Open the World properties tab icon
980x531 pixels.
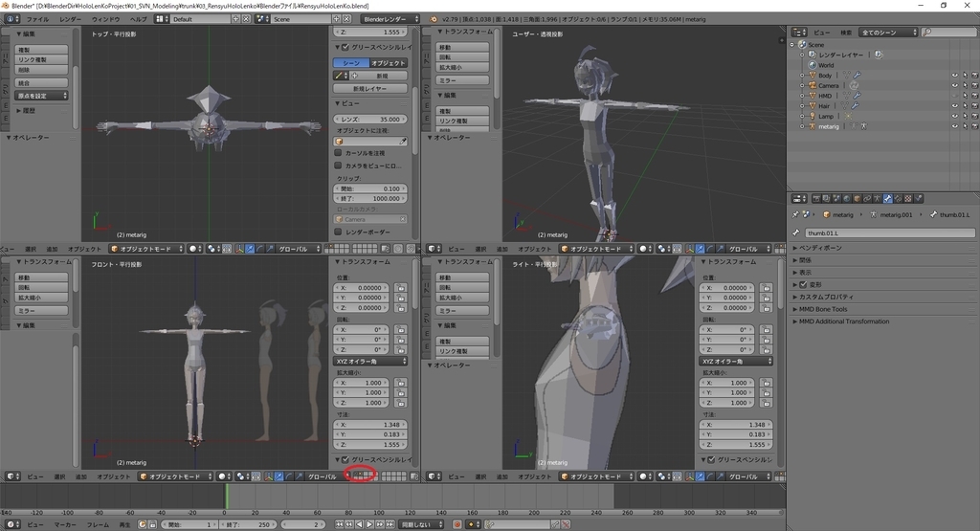[x=847, y=199]
